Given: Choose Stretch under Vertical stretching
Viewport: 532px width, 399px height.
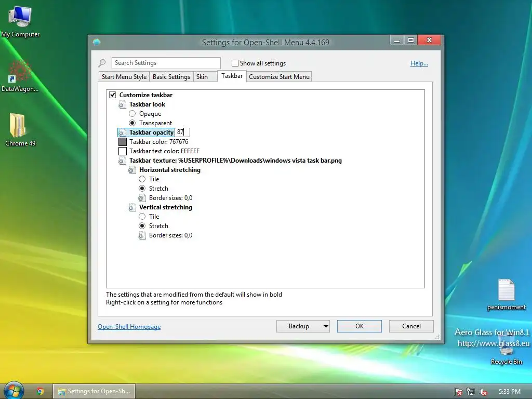Looking at the screenshot, I should pyautogui.click(x=142, y=225).
